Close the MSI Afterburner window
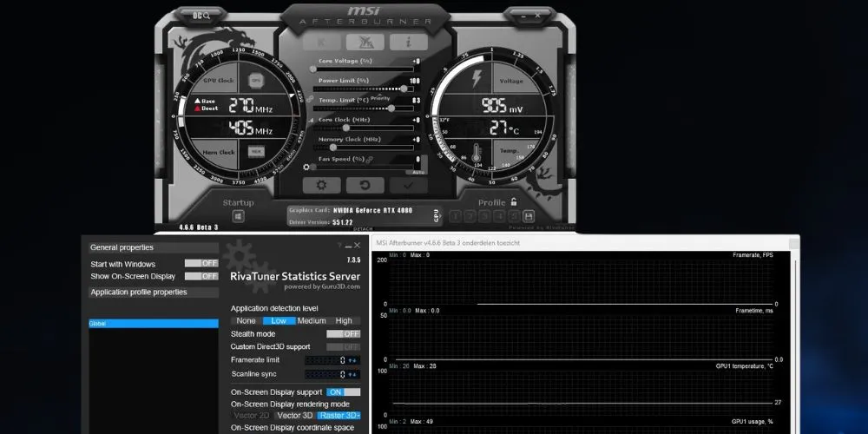 pyautogui.click(x=537, y=16)
